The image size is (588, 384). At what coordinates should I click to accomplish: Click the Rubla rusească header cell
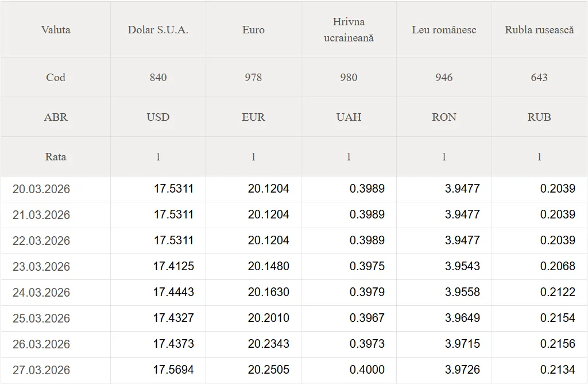(x=539, y=30)
